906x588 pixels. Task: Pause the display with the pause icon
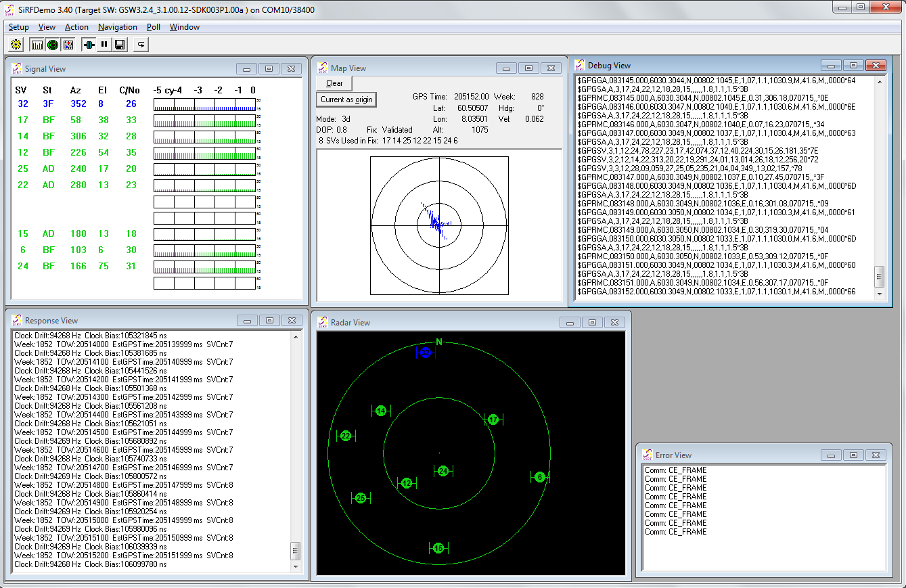[x=104, y=45]
